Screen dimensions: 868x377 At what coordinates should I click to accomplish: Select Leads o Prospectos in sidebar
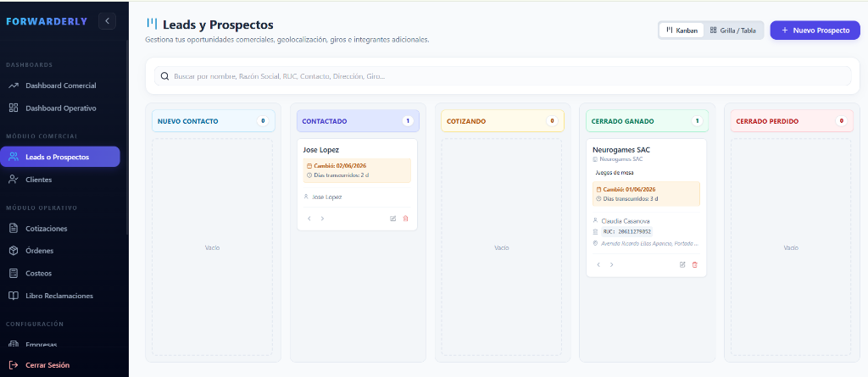click(60, 157)
